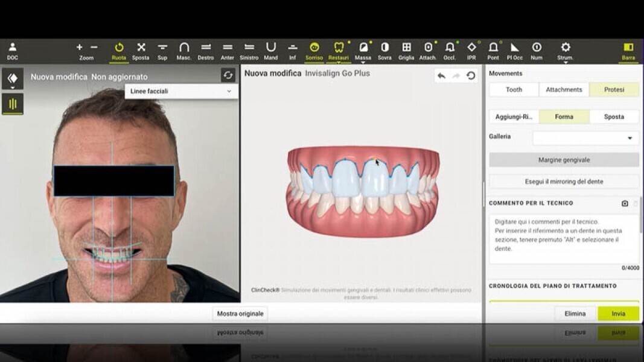Switch to the Attachments tab

tap(564, 90)
